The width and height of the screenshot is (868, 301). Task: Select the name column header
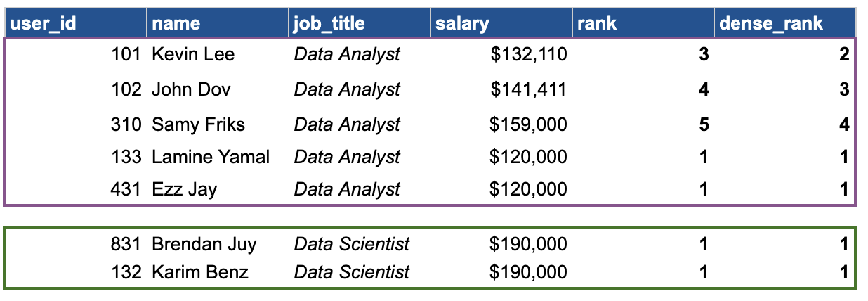click(x=218, y=23)
